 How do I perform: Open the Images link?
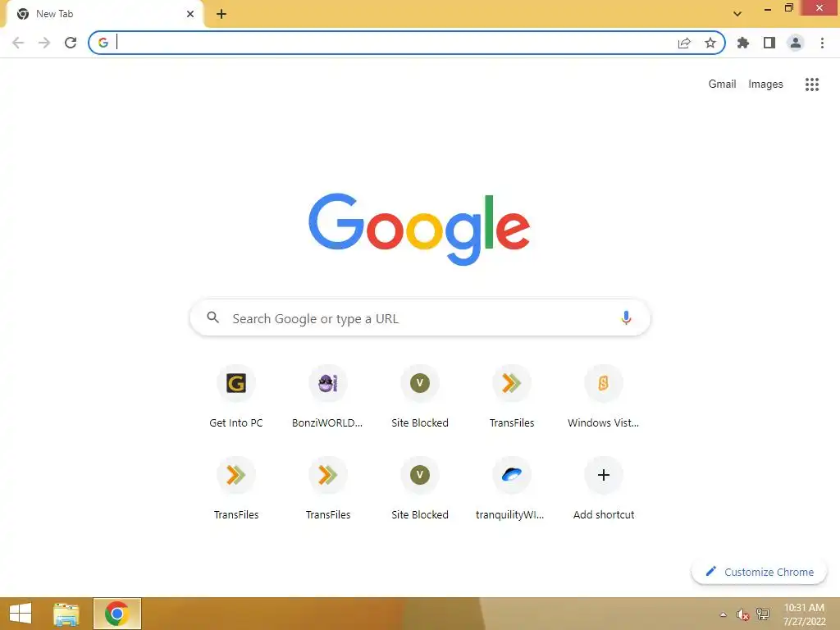(x=765, y=84)
